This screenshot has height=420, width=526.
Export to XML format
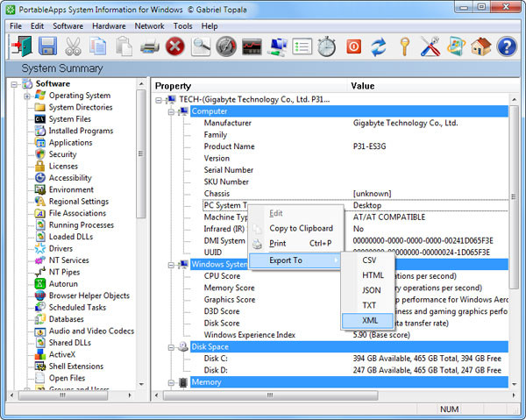tap(367, 321)
